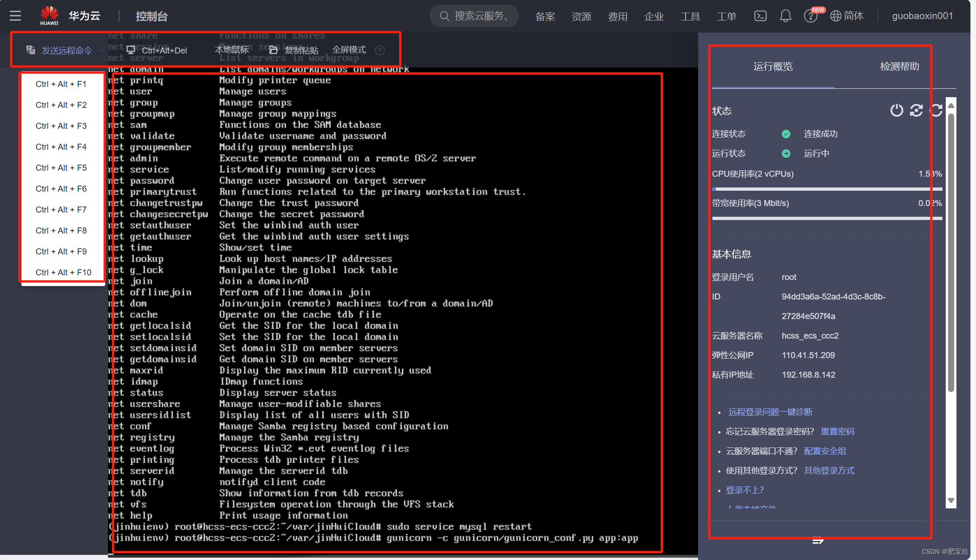Select Ctrl + Alt + F1
This screenshot has height=560, width=976.
point(61,84)
